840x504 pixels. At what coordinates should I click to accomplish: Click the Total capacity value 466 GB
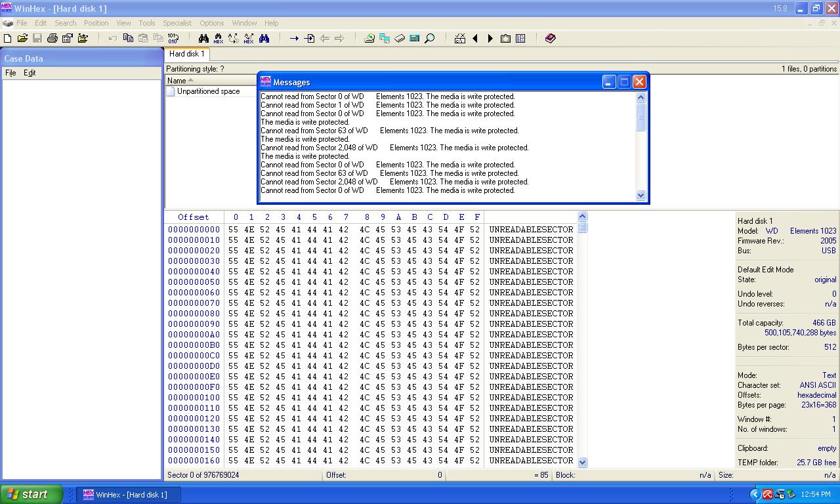coord(824,323)
